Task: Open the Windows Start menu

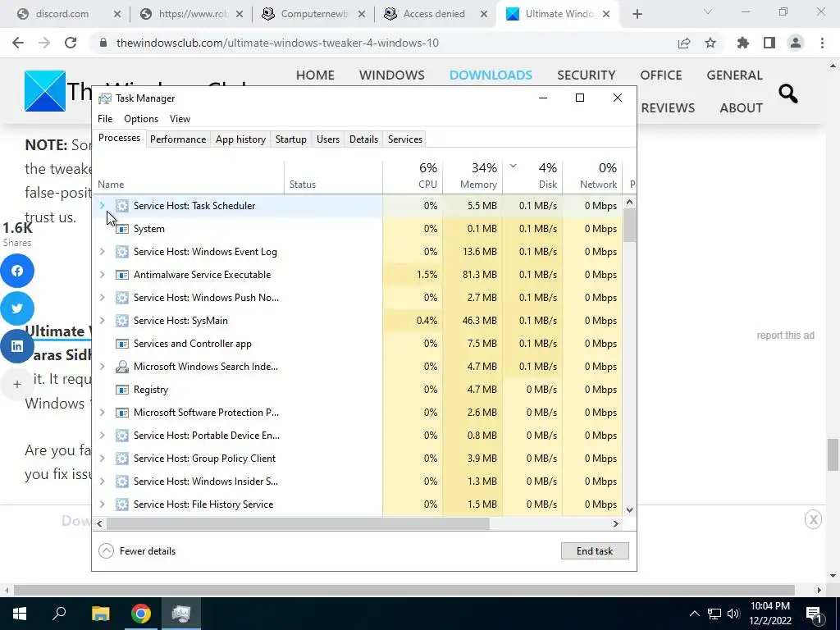Action: 20,614
